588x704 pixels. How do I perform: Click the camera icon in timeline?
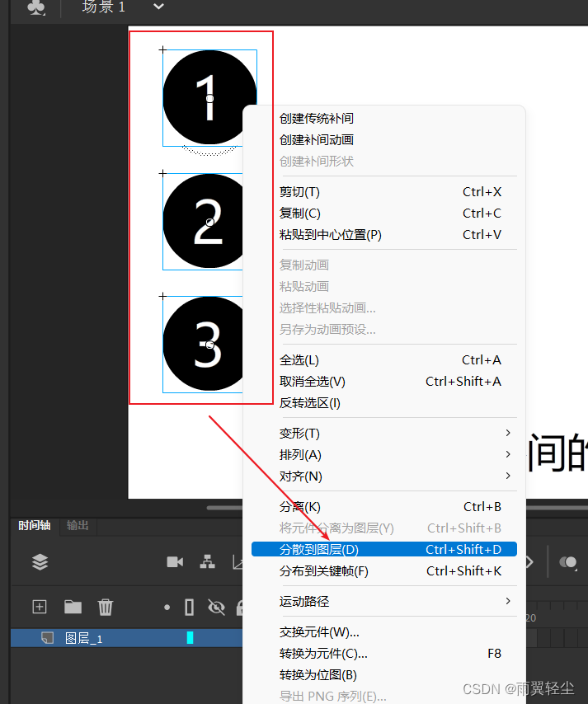point(175,561)
